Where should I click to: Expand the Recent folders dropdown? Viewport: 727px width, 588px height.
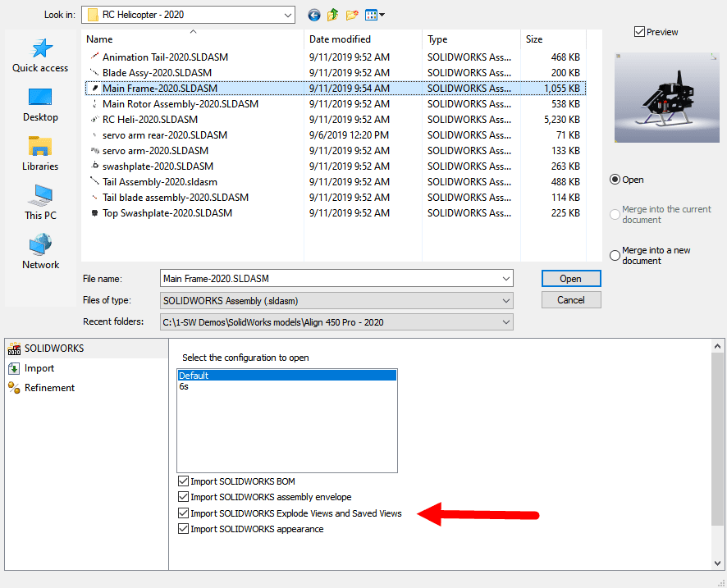point(506,322)
